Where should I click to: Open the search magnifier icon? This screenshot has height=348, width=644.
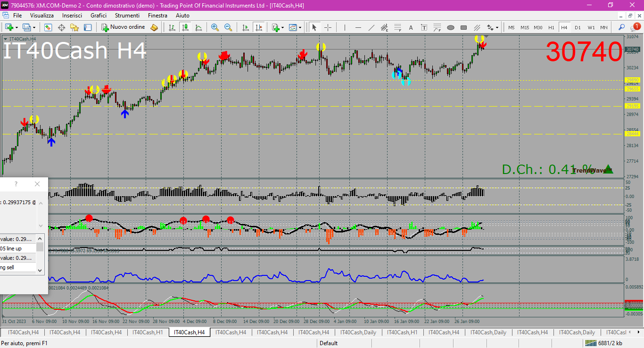click(622, 27)
